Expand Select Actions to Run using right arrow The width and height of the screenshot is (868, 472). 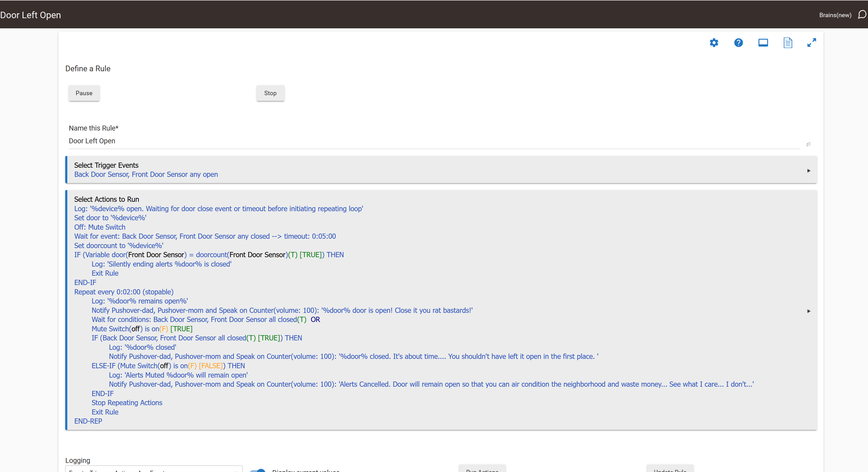click(808, 311)
